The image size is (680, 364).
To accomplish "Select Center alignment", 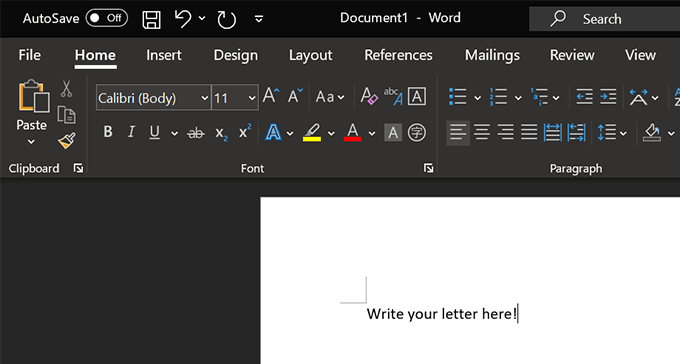I will 482,132.
